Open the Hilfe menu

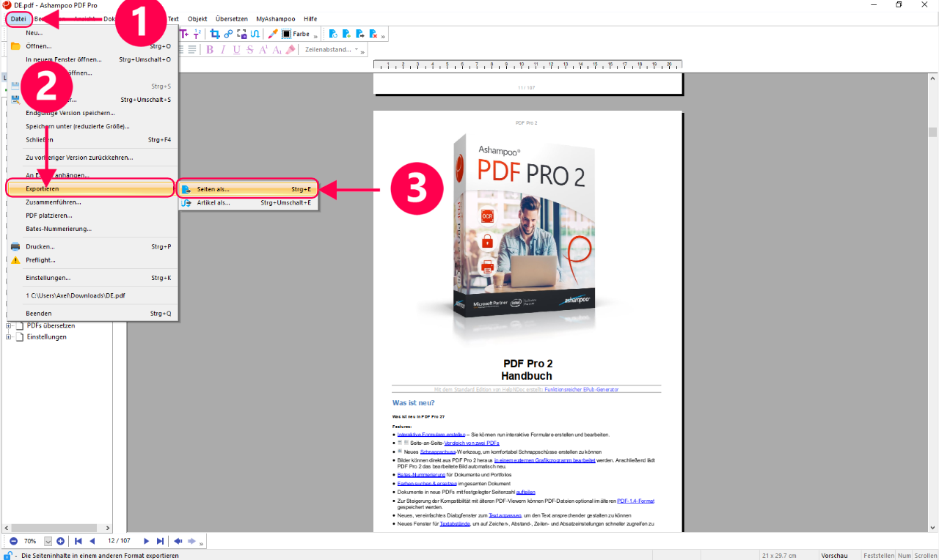click(310, 18)
